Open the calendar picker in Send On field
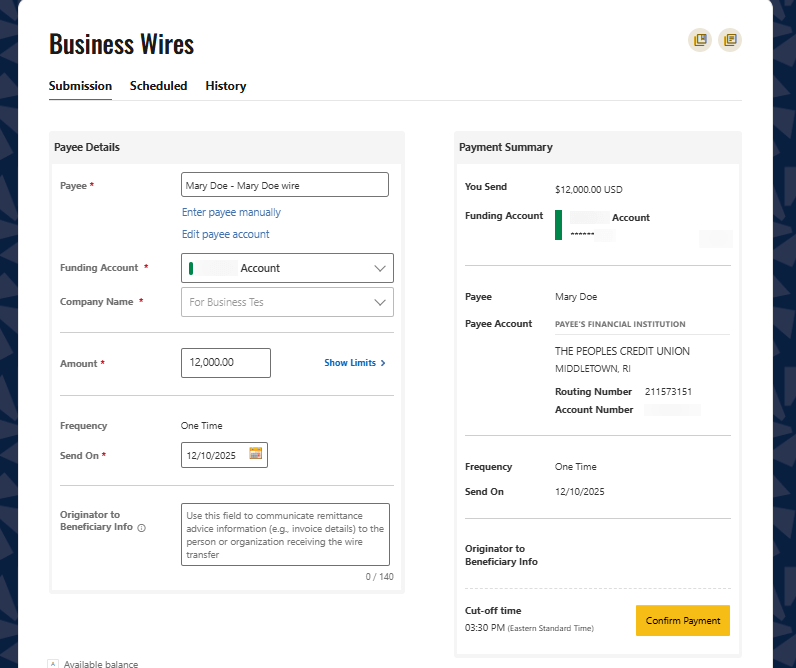 pyautogui.click(x=255, y=453)
